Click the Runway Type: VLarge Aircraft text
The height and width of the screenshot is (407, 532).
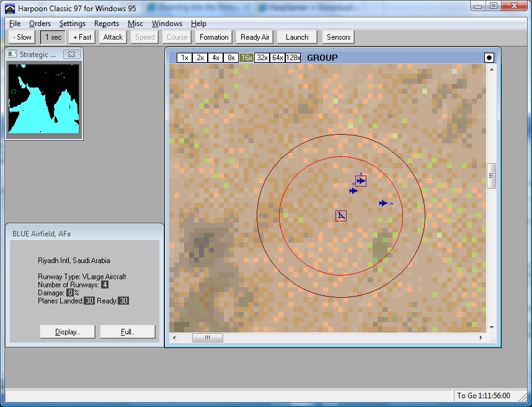click(x=82, y=277)
